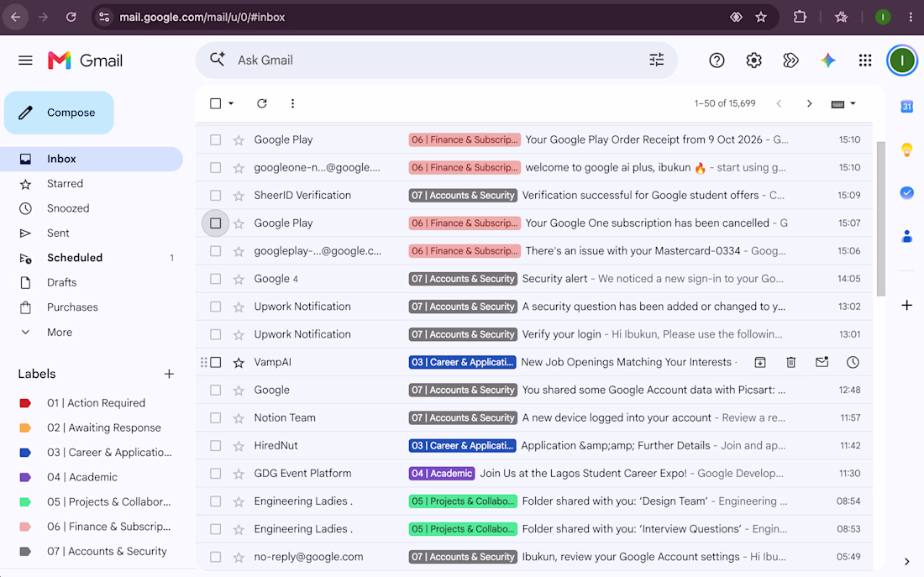Open the 04 | Academic label
This screenshot has height=577, width=924.
point(82,477)
